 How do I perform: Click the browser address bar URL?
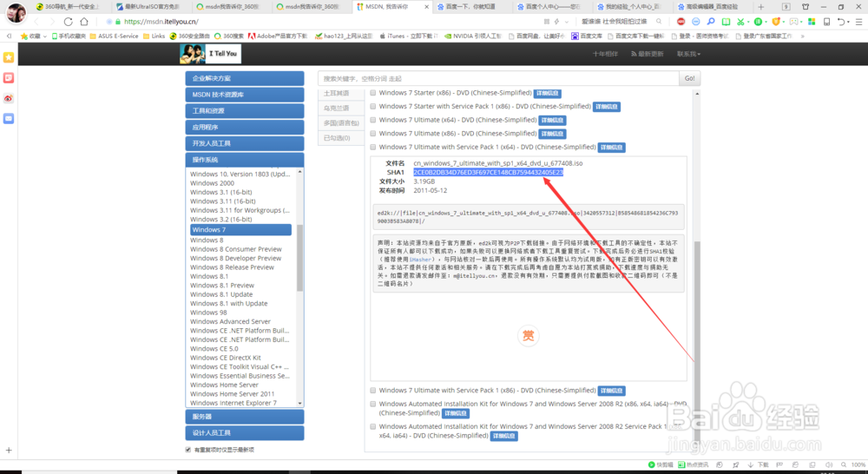coord(161,22)
